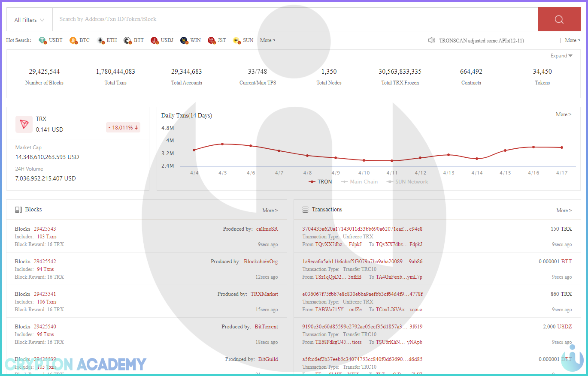Open More next to hot search tokens

[267, 40]
